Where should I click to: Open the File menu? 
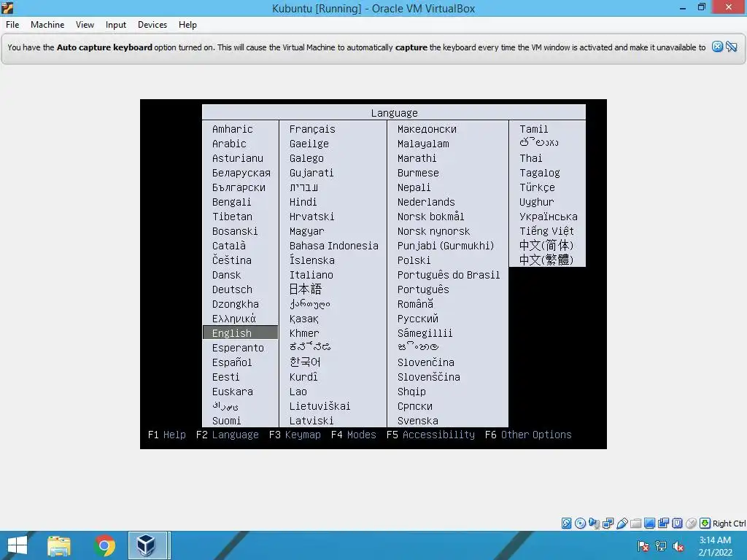(x=12, y=25)
